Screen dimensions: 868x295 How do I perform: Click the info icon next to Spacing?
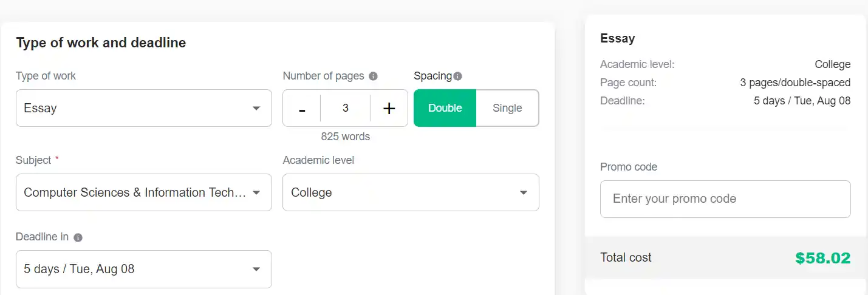[458, 76]
